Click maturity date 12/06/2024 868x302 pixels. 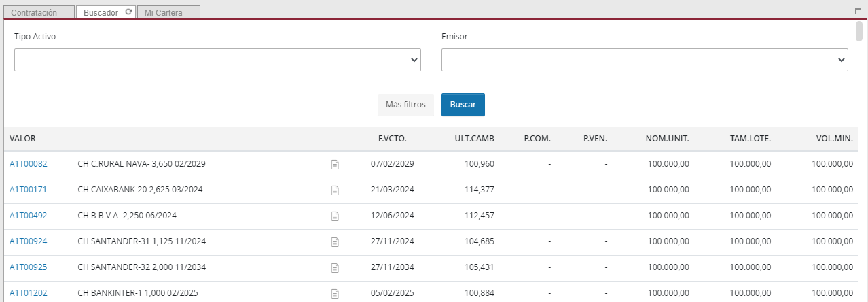(393, 216)
